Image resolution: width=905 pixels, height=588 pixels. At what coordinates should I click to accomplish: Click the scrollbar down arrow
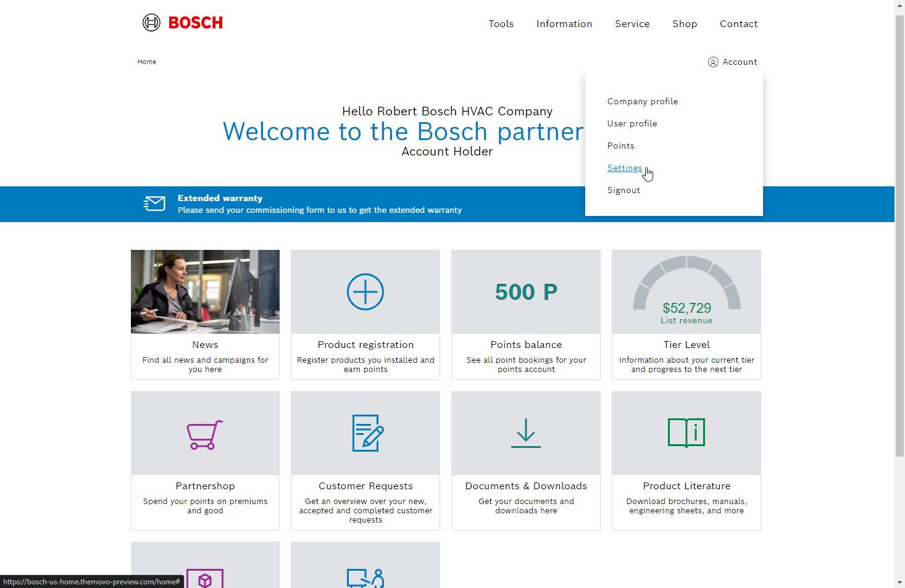coord(899,582)
